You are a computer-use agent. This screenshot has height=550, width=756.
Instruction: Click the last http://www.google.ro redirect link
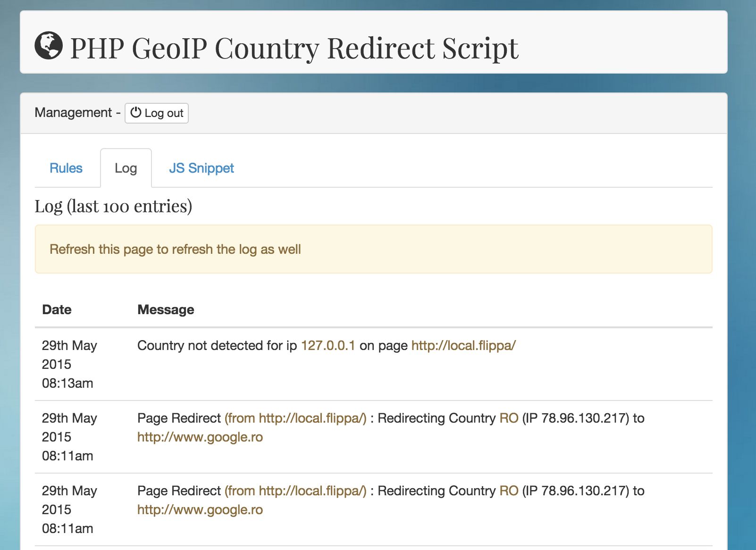(200, 510)
